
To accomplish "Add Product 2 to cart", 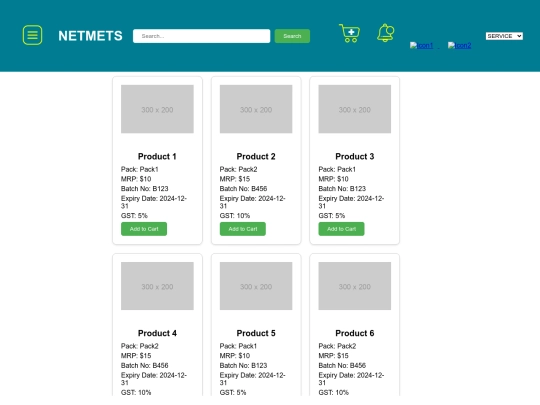I will (x=243, y=229).
